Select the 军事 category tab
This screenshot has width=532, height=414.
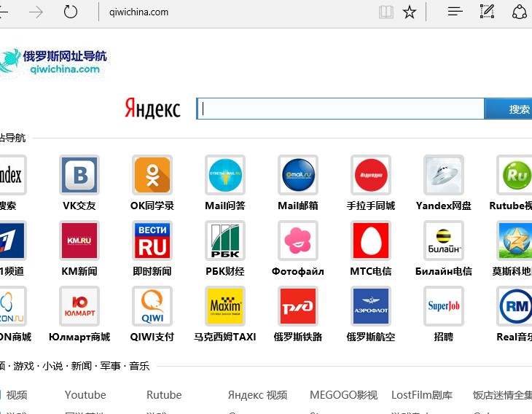point(110,366)
